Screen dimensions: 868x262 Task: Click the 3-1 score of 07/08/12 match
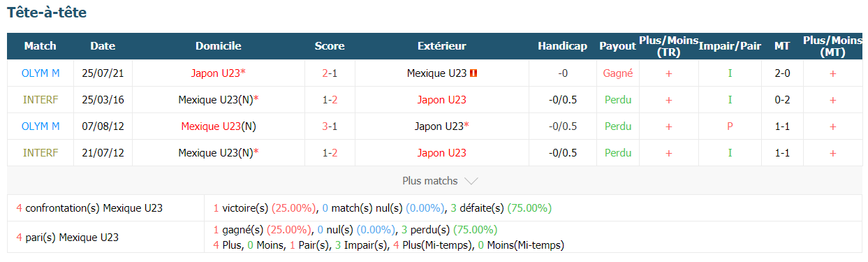pos(330,126)
